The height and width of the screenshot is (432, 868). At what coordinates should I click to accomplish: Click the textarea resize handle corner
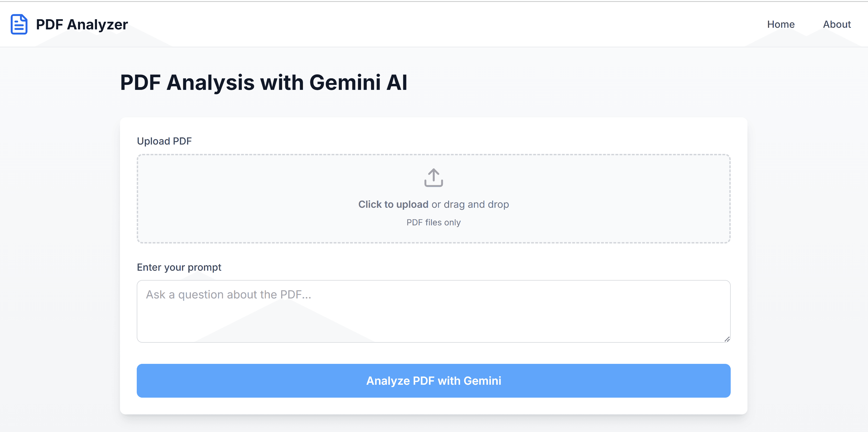tap(727, 339)
